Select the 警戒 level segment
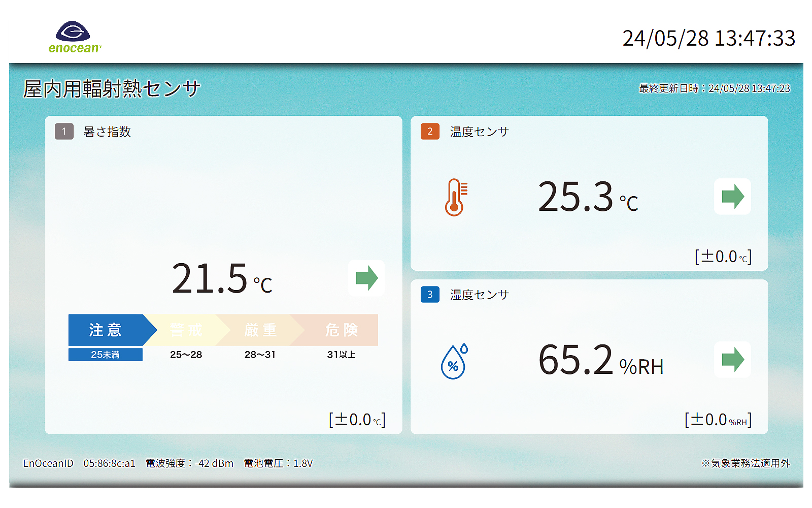Viewport: 812px width, 508px height. coord(186,330)
